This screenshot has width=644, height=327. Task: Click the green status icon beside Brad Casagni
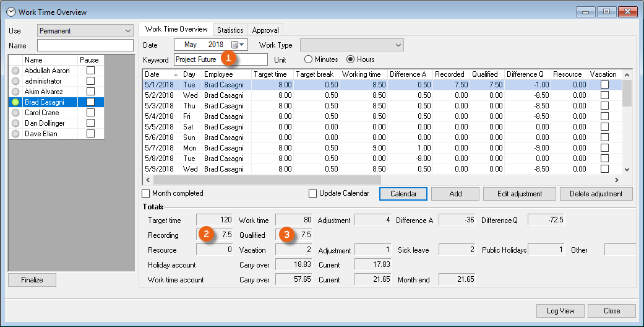click(x=15, y=102)
